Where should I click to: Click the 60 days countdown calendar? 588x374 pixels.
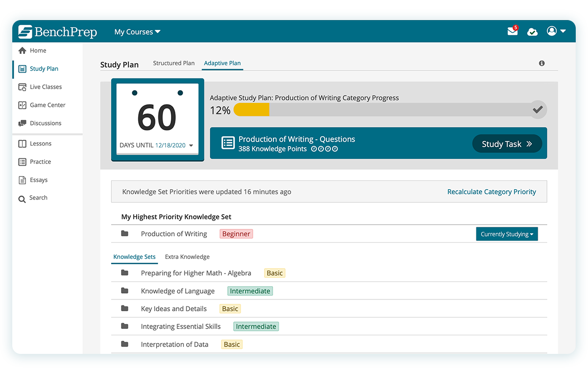coord(157,119)
